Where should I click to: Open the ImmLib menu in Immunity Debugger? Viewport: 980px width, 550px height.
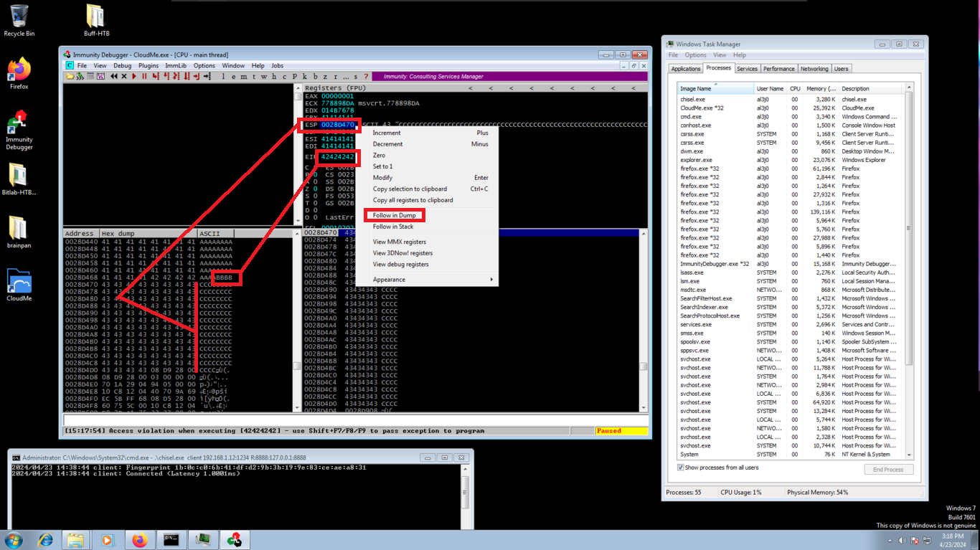[x=176, y=66]
